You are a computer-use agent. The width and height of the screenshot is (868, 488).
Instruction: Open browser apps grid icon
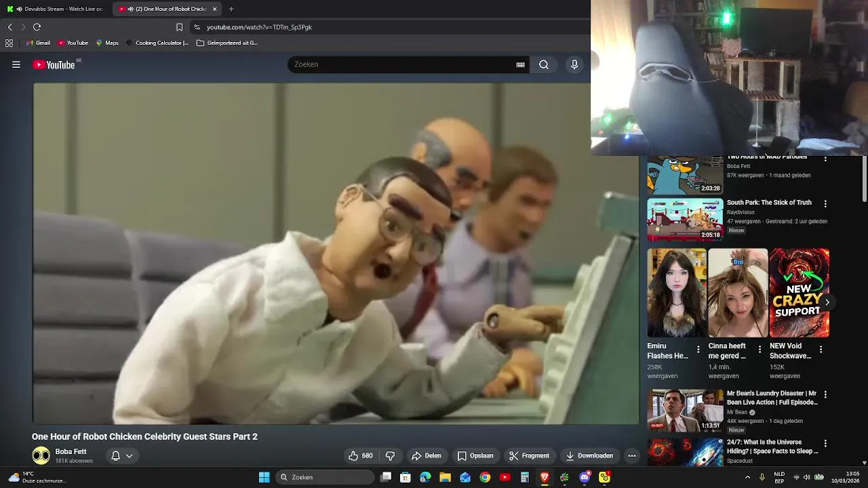click(x=9, y=43)
